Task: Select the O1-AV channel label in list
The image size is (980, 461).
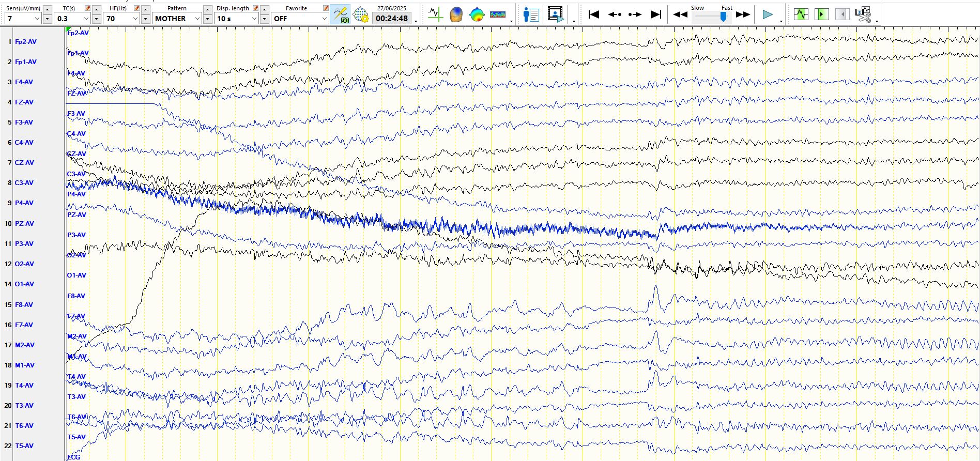Action: [x=24, y=284]
